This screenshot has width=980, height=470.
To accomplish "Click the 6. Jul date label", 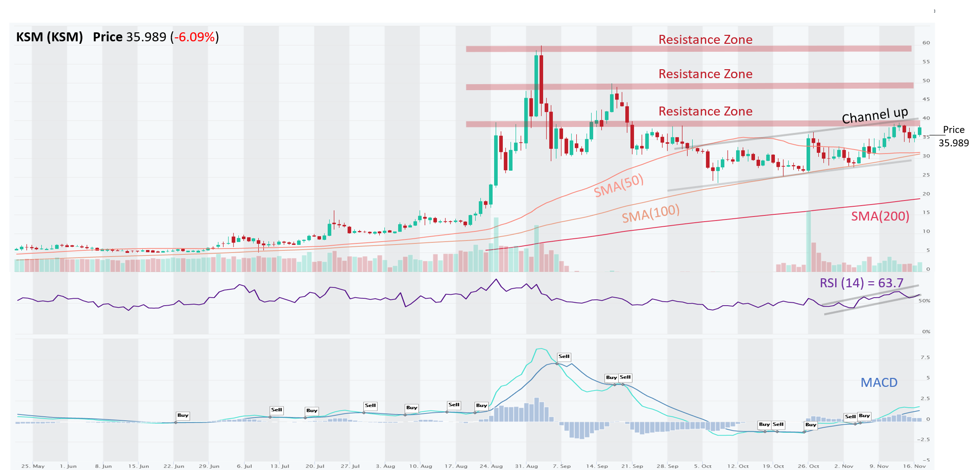I will [244, 466].
